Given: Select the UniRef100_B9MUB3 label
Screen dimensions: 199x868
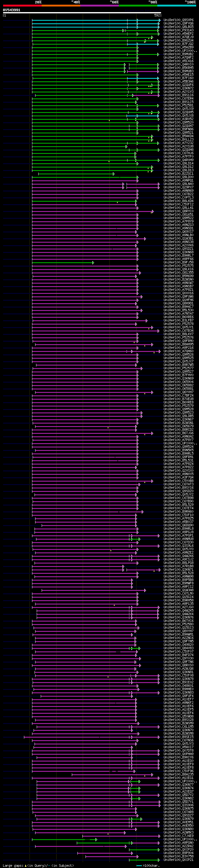Looking at the screenshot, I should click(178, 71).
